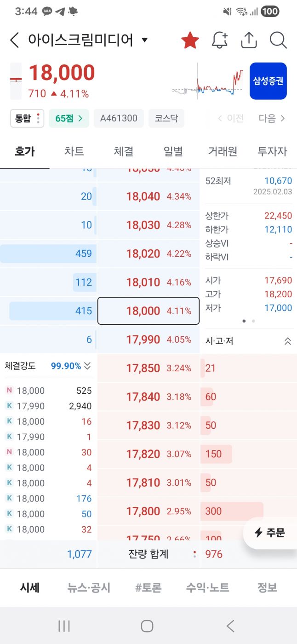Open the 통합 market selector

(27, 119)
